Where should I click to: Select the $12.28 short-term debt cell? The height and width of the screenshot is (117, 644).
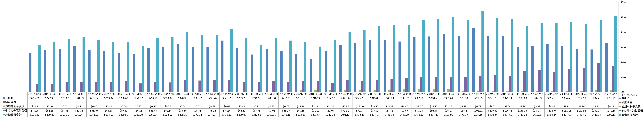click(x=301, y=107)
